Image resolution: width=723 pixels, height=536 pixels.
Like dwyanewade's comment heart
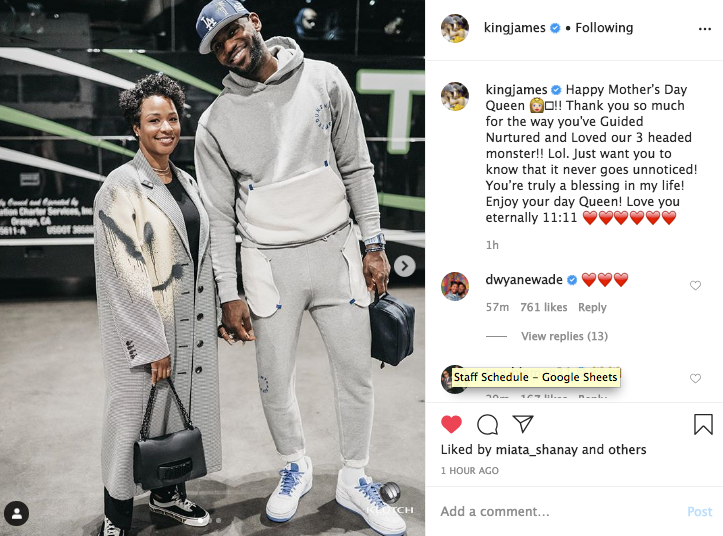tap(695, 286)
